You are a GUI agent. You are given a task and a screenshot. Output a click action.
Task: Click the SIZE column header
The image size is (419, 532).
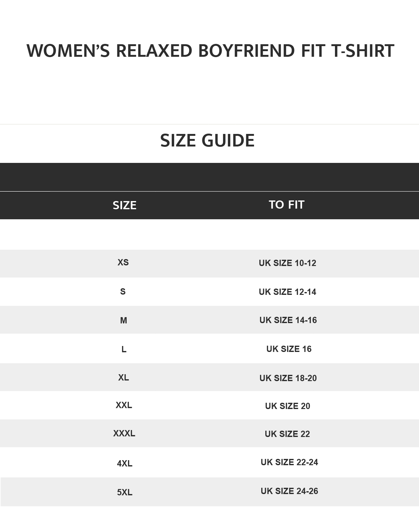[125, 205]
